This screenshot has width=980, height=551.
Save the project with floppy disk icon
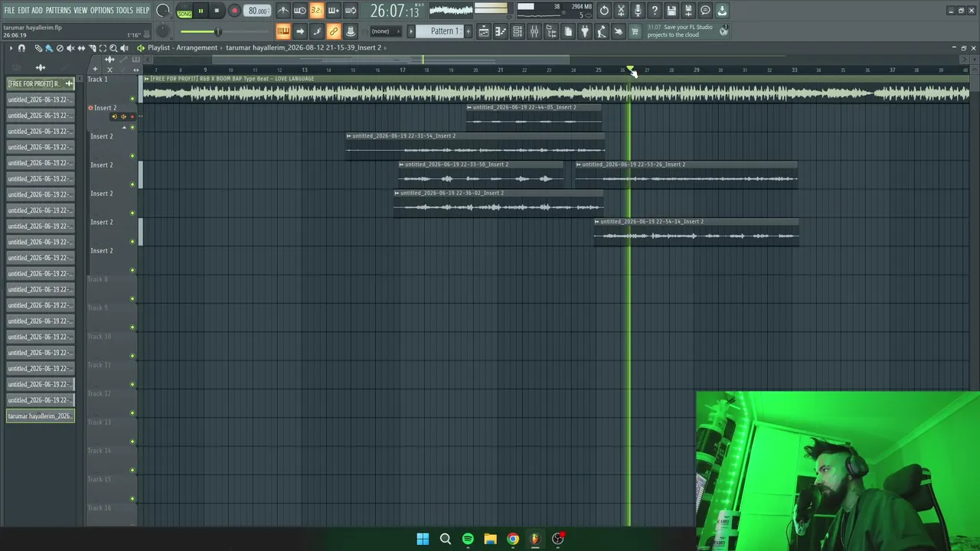[671, 11]
